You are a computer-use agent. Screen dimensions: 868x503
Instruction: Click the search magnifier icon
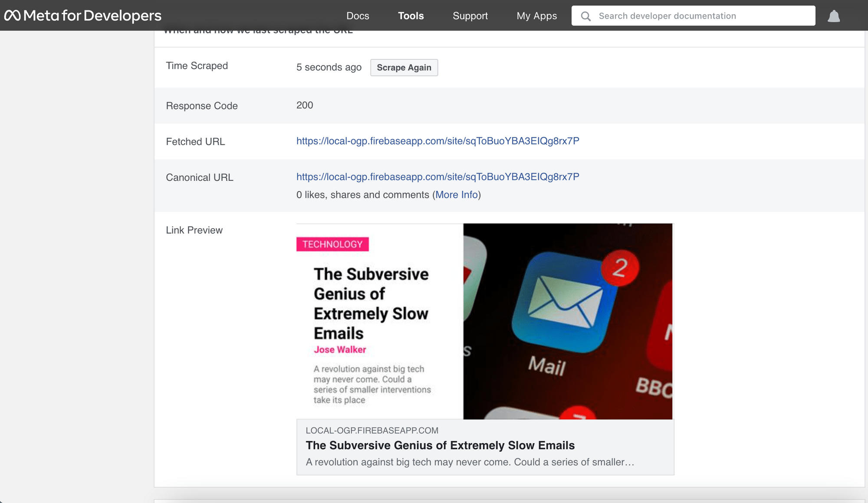click(x=585, y=16)
